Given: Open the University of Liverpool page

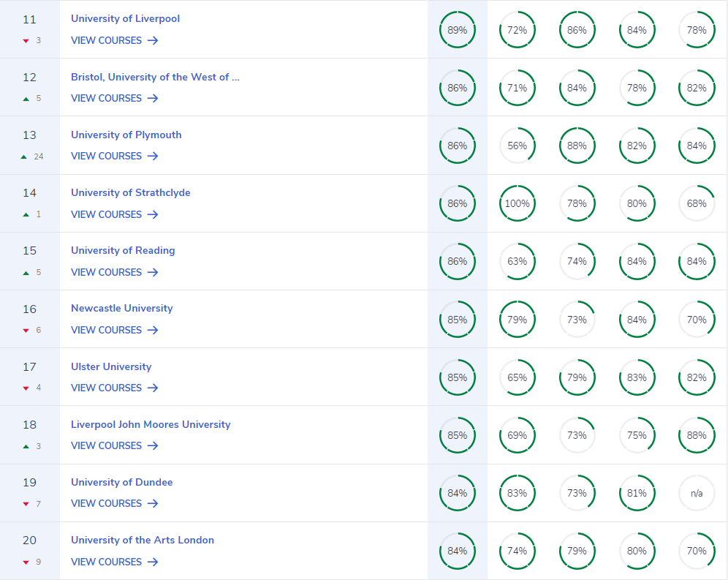Looking at the screenshot, I should (x=125, y=19).
